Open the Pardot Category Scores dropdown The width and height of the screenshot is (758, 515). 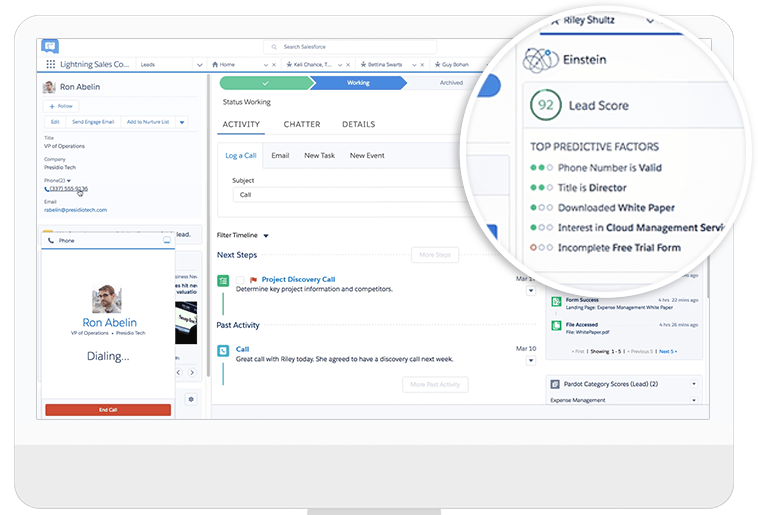[x=694, y=384]
